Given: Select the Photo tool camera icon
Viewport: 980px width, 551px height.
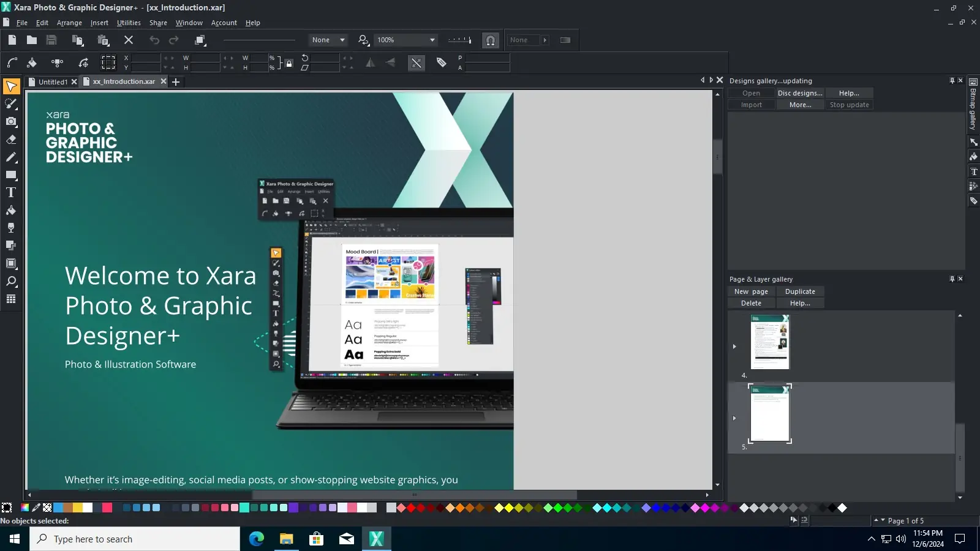Looking at the screenshot, I should [11, 122].
